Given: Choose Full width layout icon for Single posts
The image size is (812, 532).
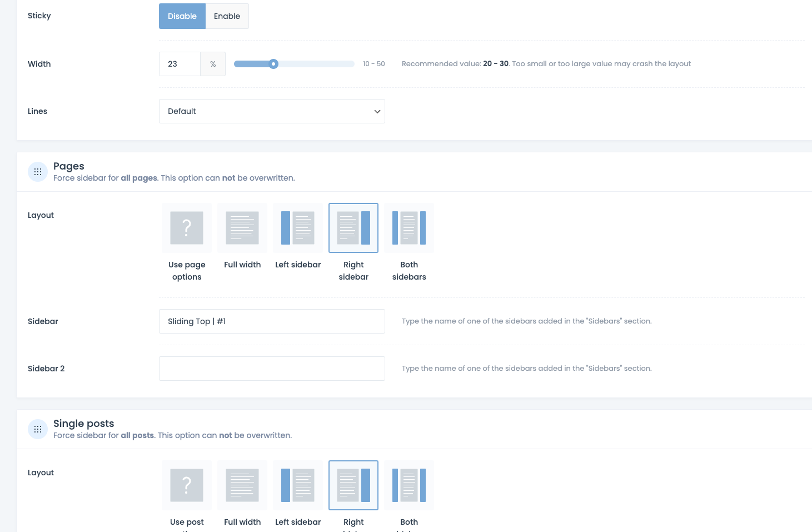Looking at the screenshot, I should tap(242, 485).
